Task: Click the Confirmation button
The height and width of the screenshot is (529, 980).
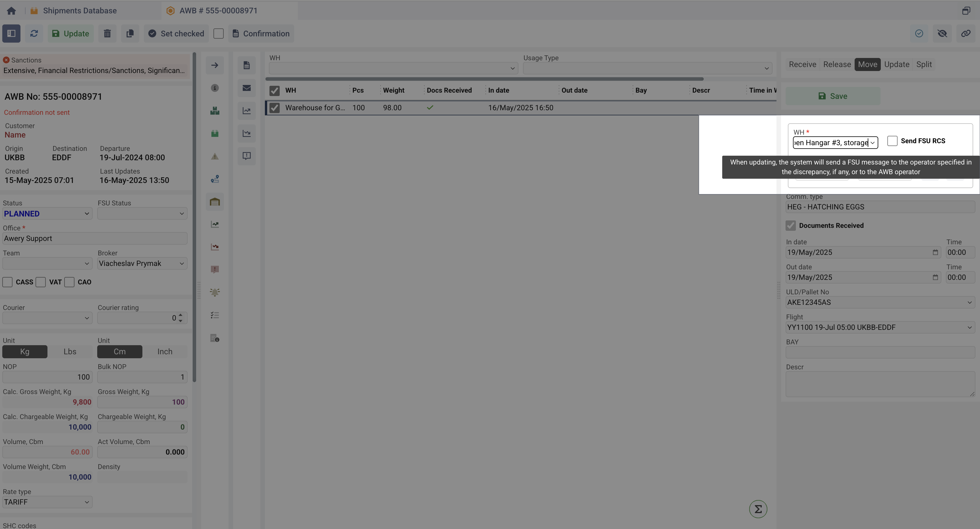Action: coord(261,34)
